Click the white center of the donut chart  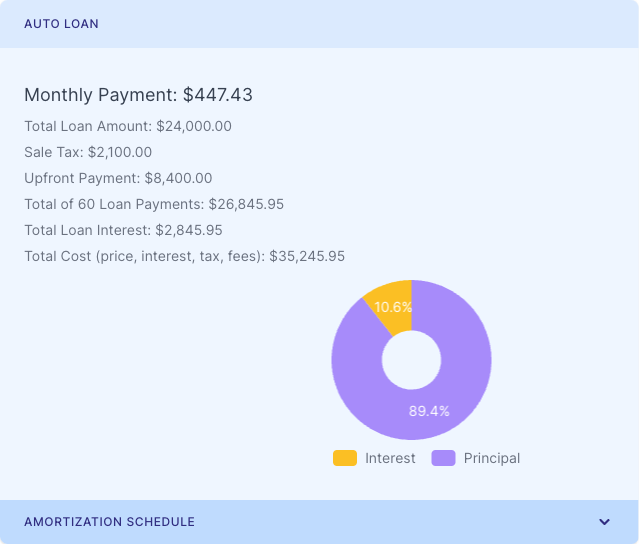[x=411, y=360]
